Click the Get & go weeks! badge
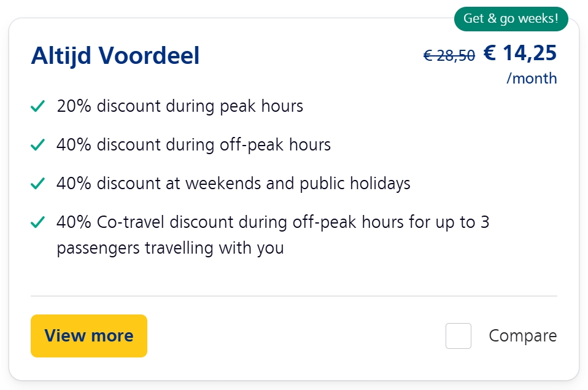This screenshot has width=588, height=390. [511, 19]
